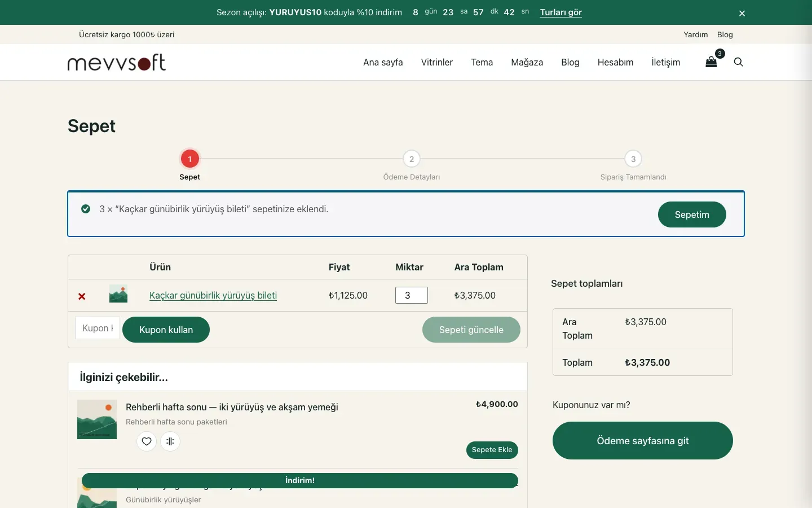Remove Kaçkar ticket with red X
812x508 pixels.
tap(82, 296)
